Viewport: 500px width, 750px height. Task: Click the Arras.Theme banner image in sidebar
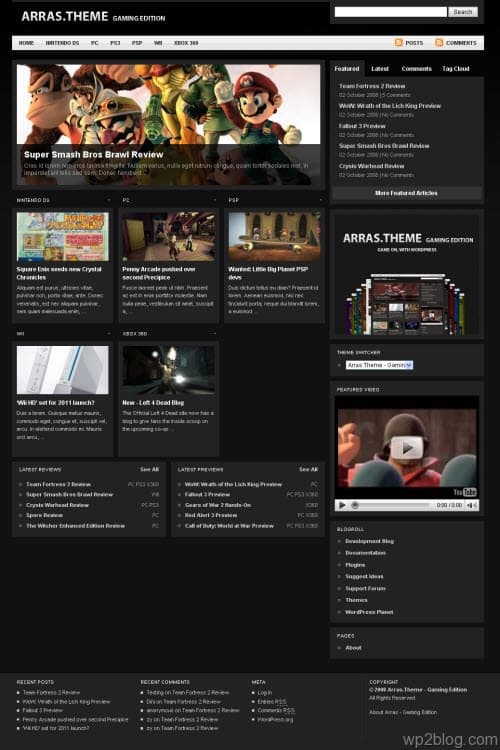(x=407, y=275)
